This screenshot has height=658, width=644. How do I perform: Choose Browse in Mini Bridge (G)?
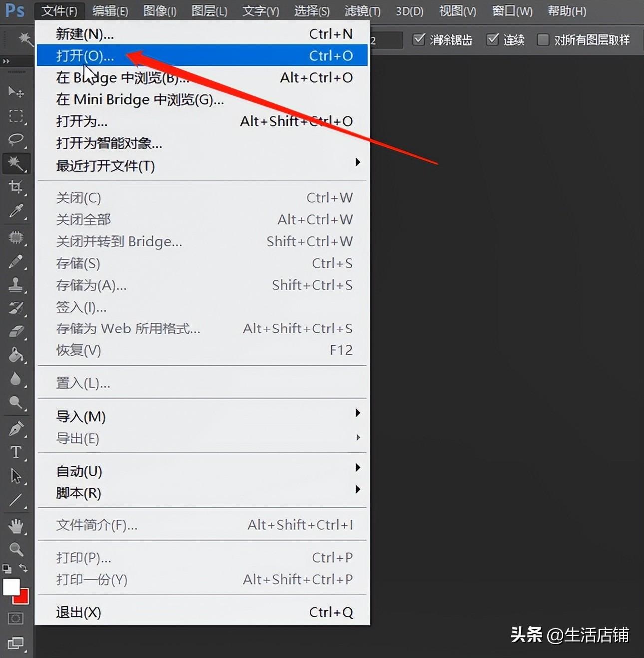(x=203, y=99)
